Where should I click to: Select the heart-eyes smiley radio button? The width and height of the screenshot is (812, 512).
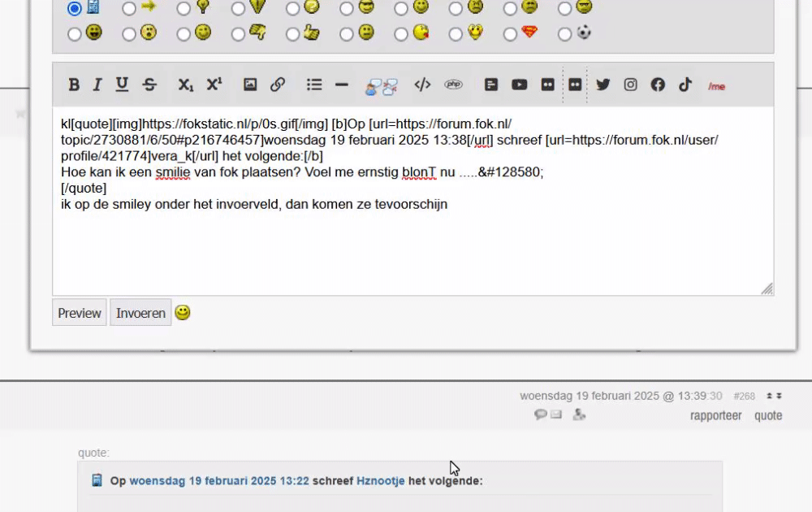coord(456,34)
